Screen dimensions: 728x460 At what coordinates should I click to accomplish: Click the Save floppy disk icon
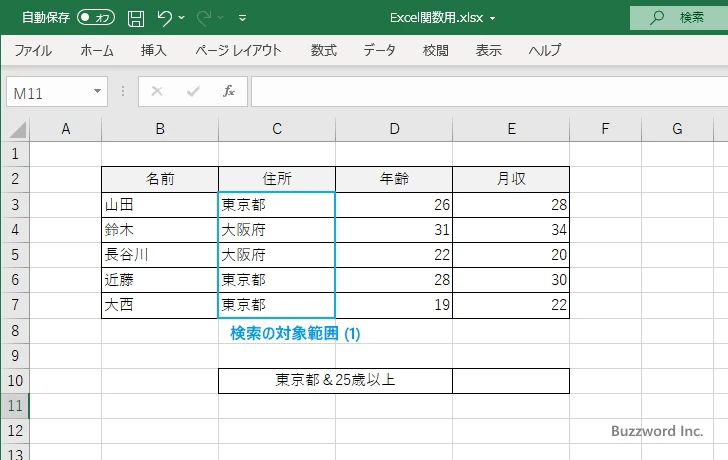tap(136, 18)
